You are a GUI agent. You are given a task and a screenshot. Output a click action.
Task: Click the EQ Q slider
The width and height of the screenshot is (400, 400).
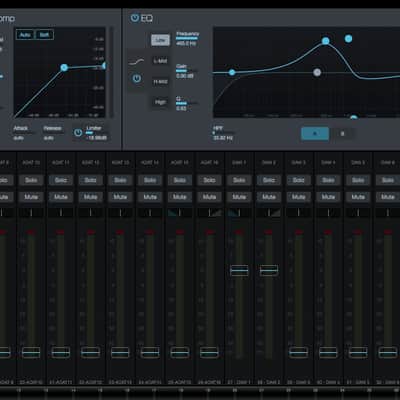(x=187, y=103)
